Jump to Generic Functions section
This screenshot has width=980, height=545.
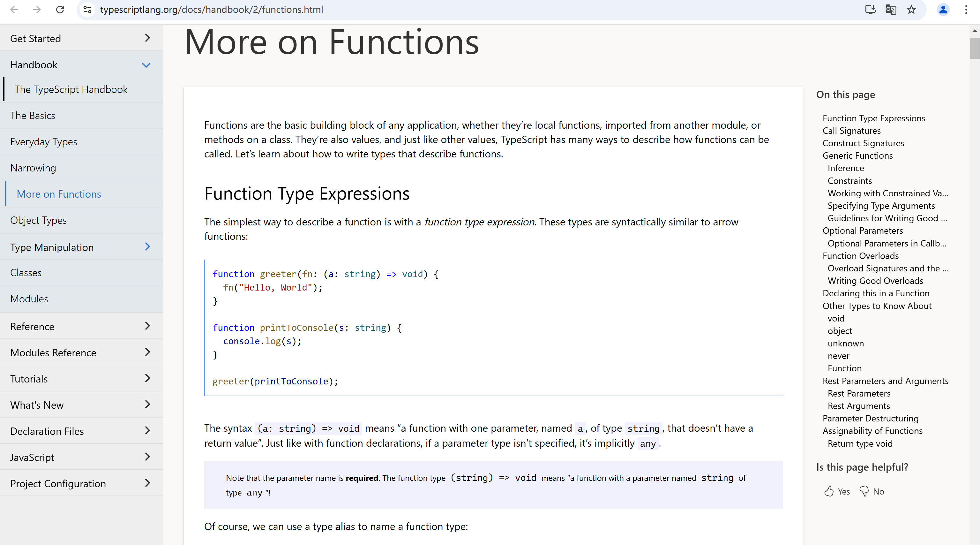[857, 156]
